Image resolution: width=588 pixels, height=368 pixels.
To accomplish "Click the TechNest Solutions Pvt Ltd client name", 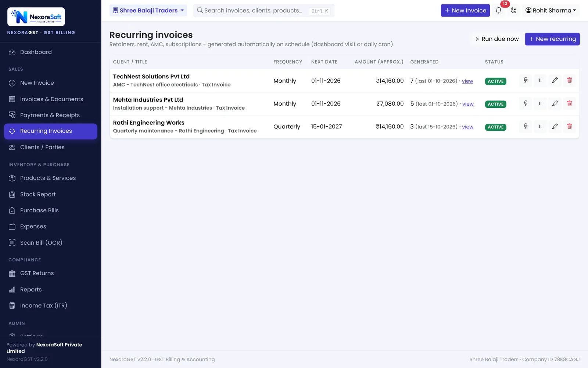I will (x=151, y=77).
